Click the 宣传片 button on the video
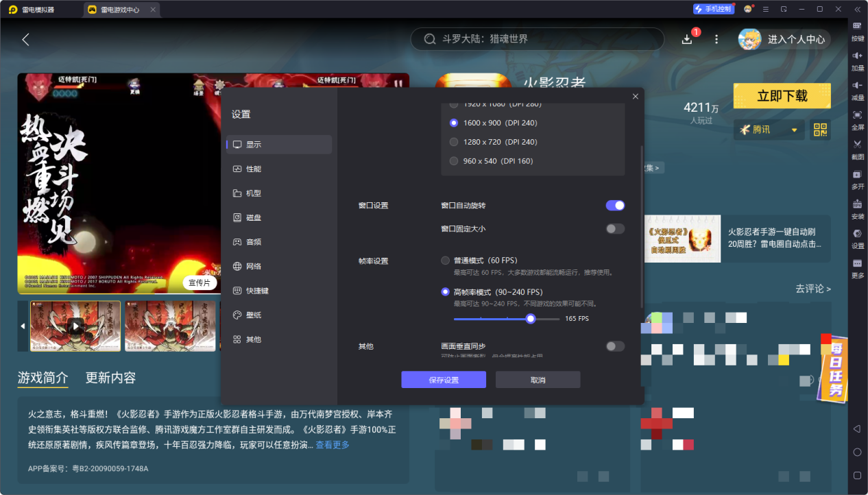Screen dimensions: 868x495 (x=200, y=283)
